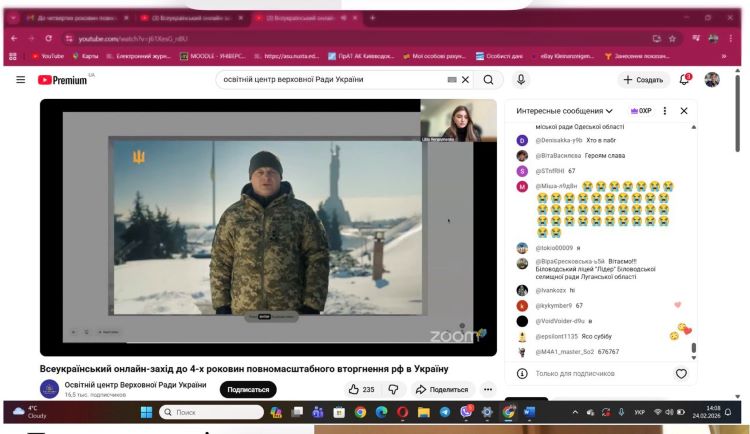
Task: Open Word from the taskbar
Action: pyautogui.click(x=529, y=412)
